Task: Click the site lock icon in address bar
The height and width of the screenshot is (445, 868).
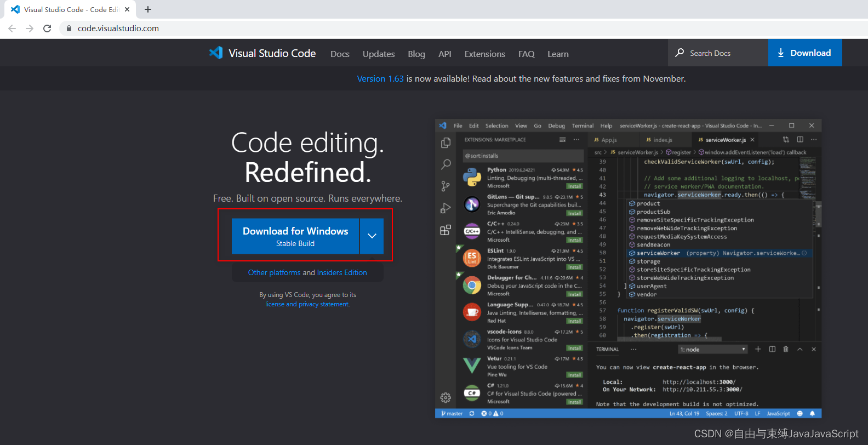Action: click(x=68, y=28)
